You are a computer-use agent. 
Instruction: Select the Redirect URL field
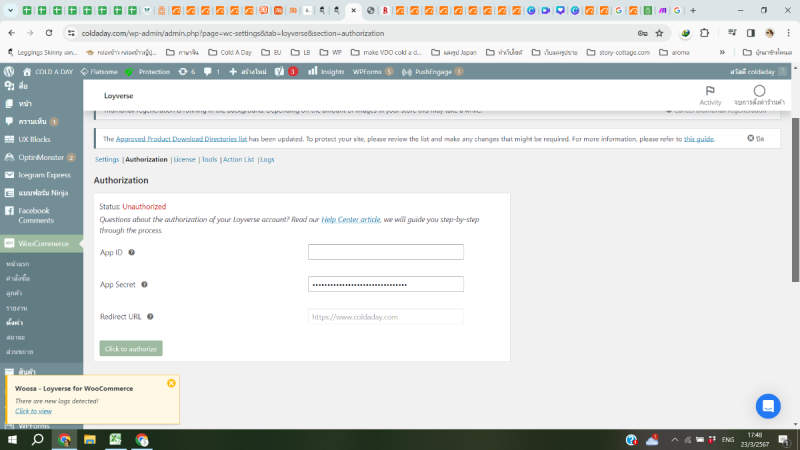tap(386, 317)
